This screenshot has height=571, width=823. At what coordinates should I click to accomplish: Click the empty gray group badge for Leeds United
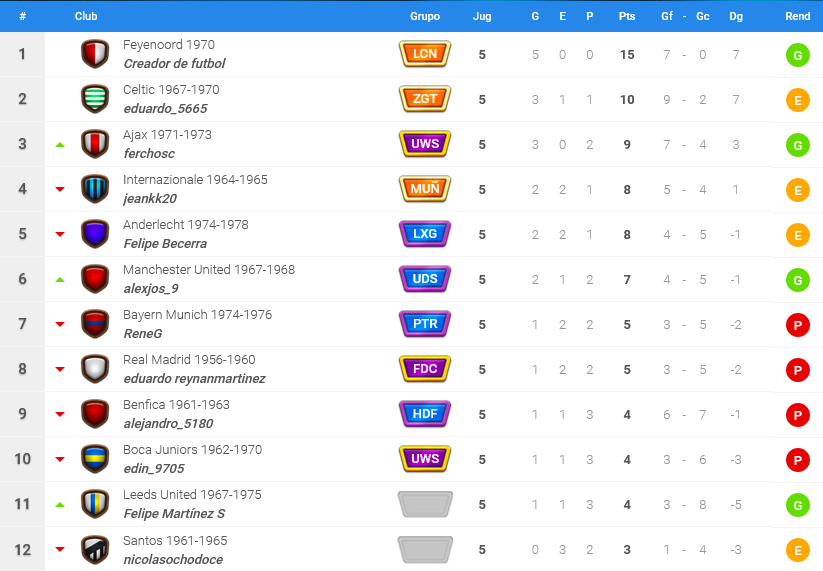[425, 504]
